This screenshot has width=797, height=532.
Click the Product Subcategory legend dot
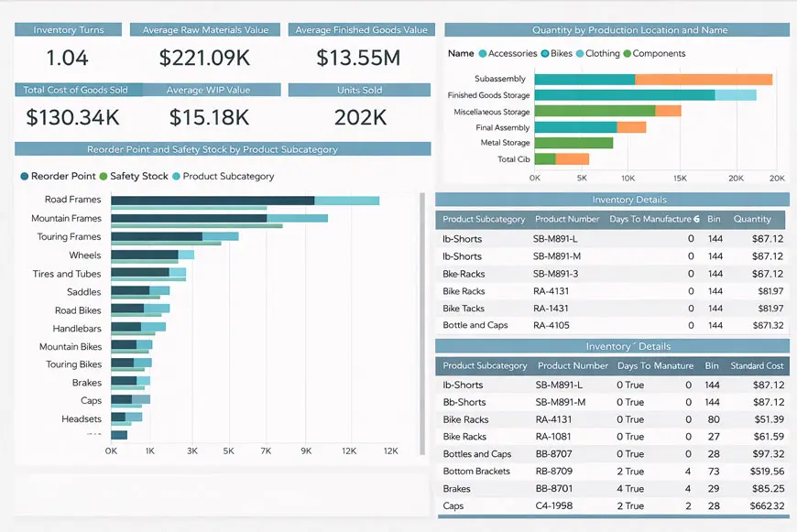[x=176, y=176]
